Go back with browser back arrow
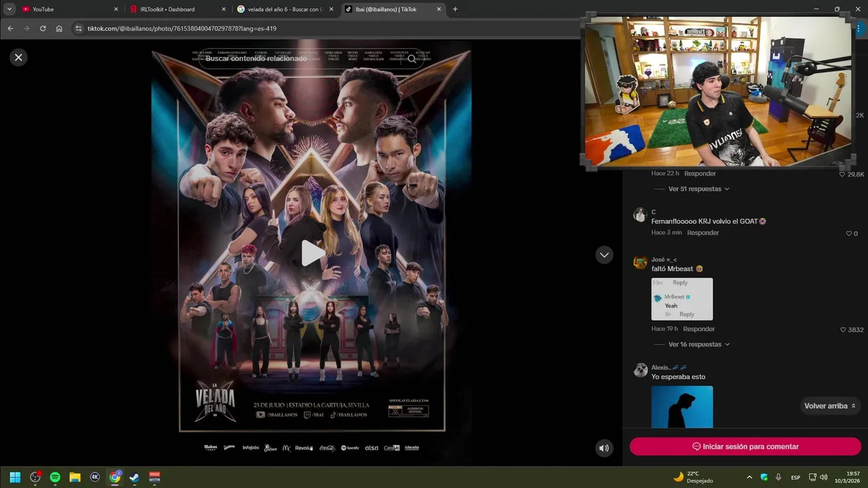The width and height of the screenshot is (868, 488). point(10,28)
